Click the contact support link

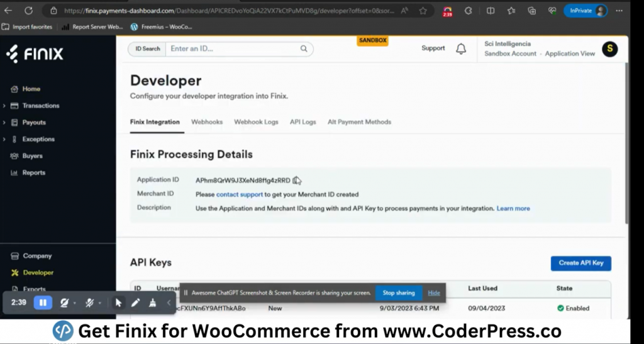tap(240, 194)
